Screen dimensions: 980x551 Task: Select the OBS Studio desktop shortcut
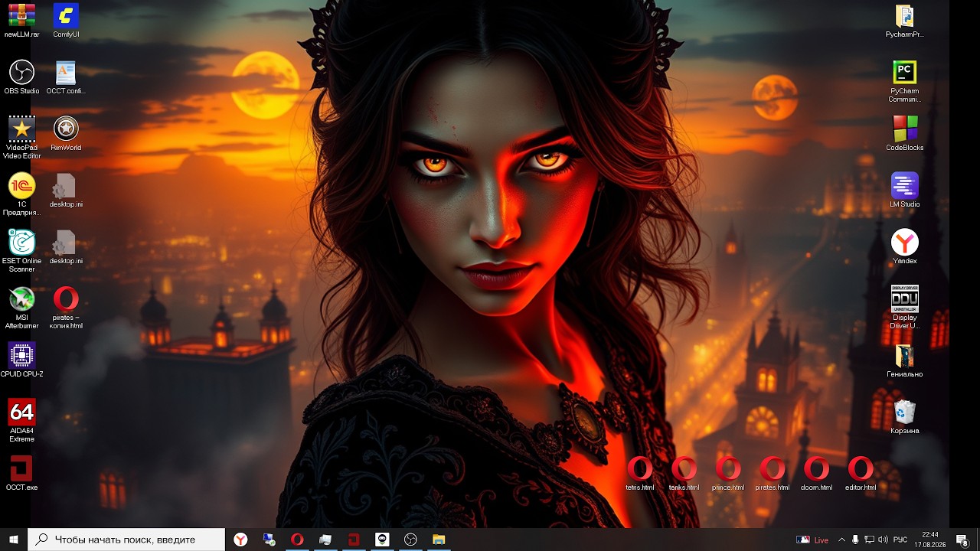point(21,77)
